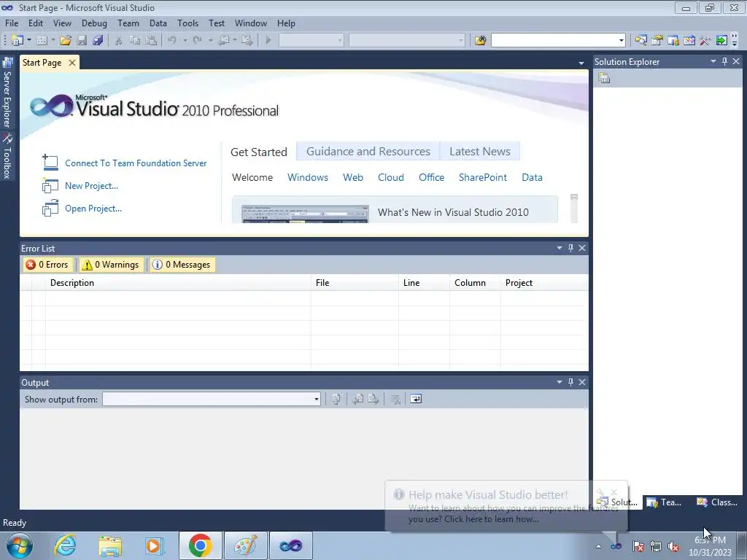Toggle the 0 Warnings filter
747x560 pixels.
pyautogui.click(x=110, y=265)
